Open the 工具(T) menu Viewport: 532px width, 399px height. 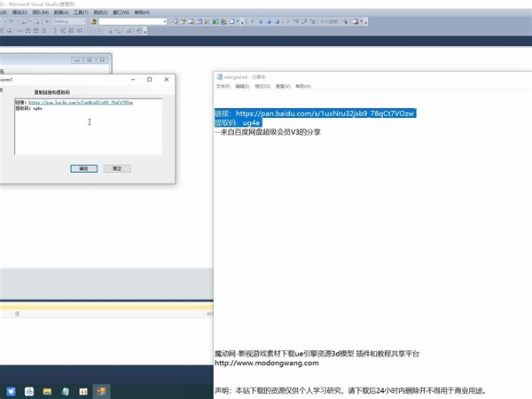(81, 12)
